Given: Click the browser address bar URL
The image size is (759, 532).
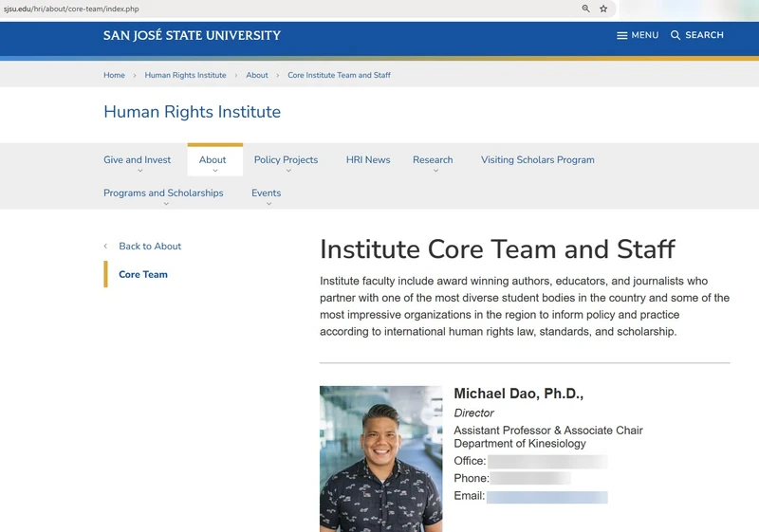Looking at the screenshot, I should point(72,9).
